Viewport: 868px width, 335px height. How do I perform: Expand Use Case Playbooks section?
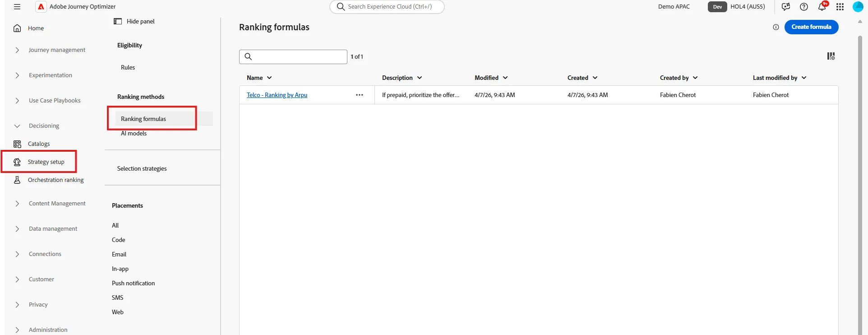point(17,101)
